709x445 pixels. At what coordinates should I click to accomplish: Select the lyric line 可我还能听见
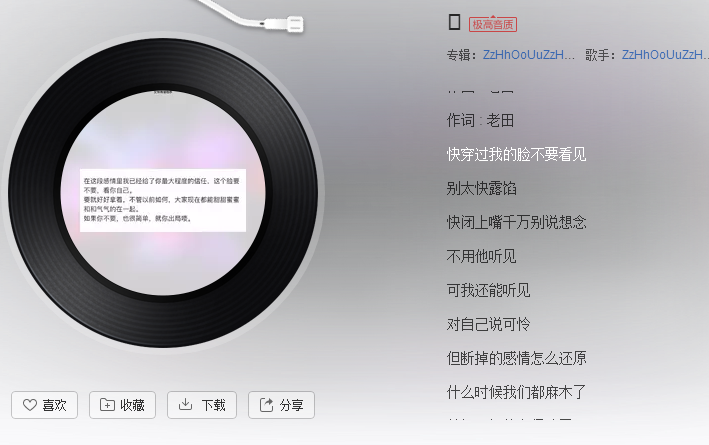(x=488, y=290)
